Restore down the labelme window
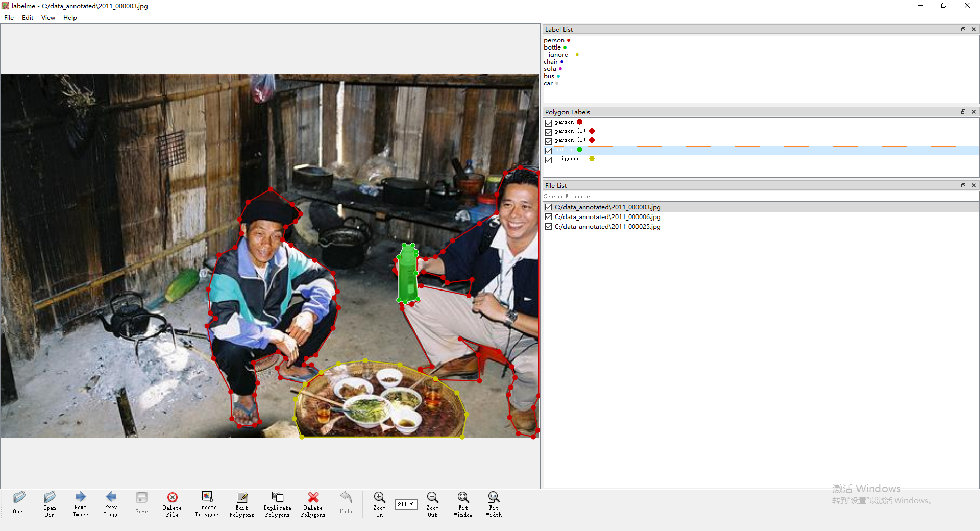The height and width of the screenshot is (531, 980). pos(944,6)
